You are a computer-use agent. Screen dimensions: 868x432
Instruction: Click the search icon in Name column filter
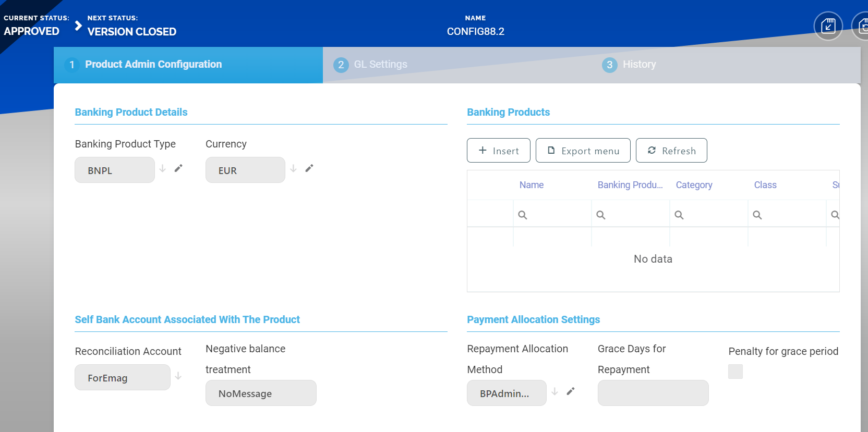(523, 215)
